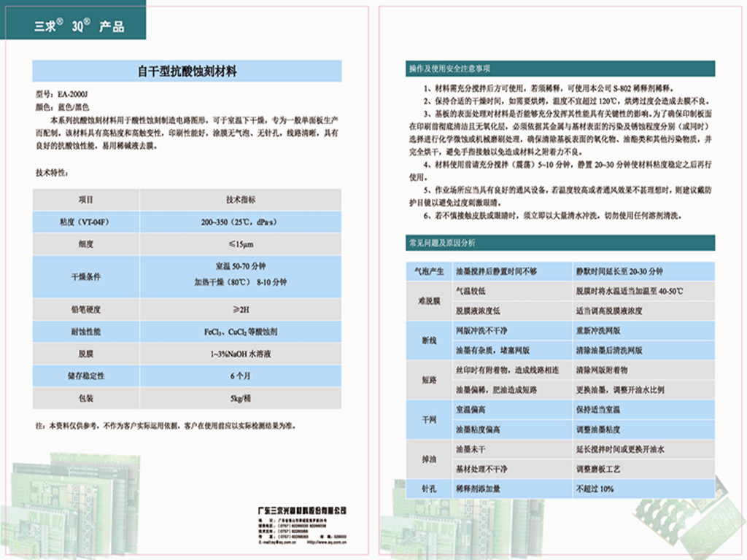The height and width of the screenshot is (560, 747).
Task: Select the fix "调整油墨粘度"
Action: [598, 429]
